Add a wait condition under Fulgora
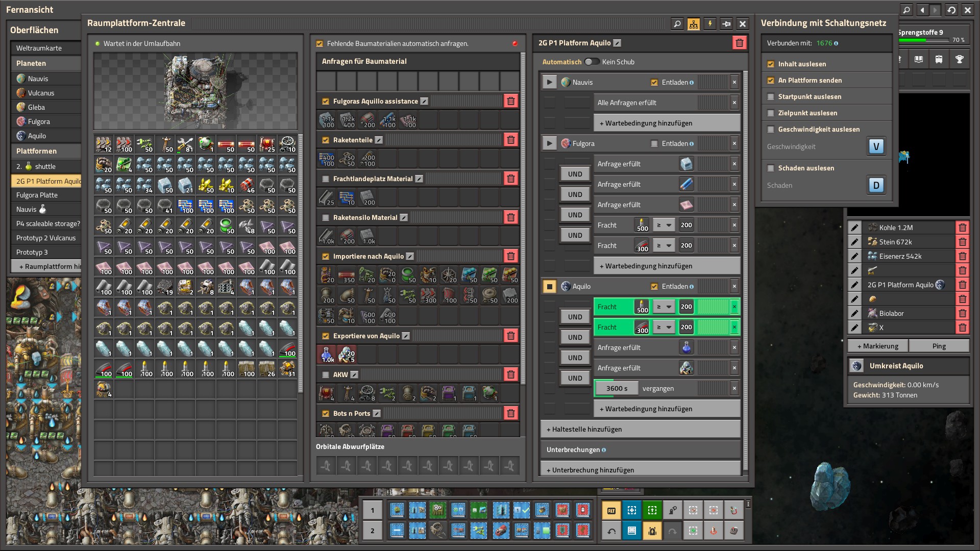Screen dimensions: 980x551 tap(667, 266)
